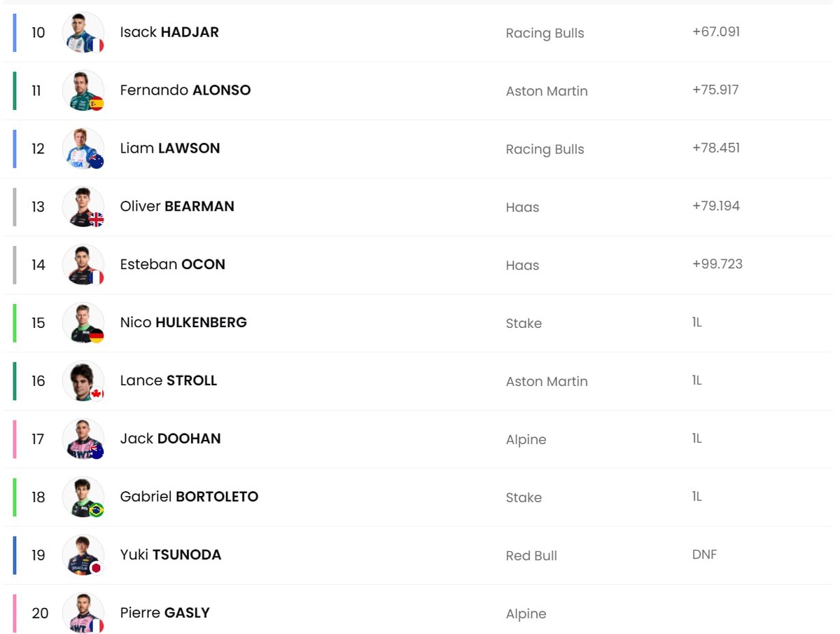Image resolution: width=840 pixels, height=634 pixels.
Task: Open Nico Hulkenberg's name link
Action: (183, 323)
